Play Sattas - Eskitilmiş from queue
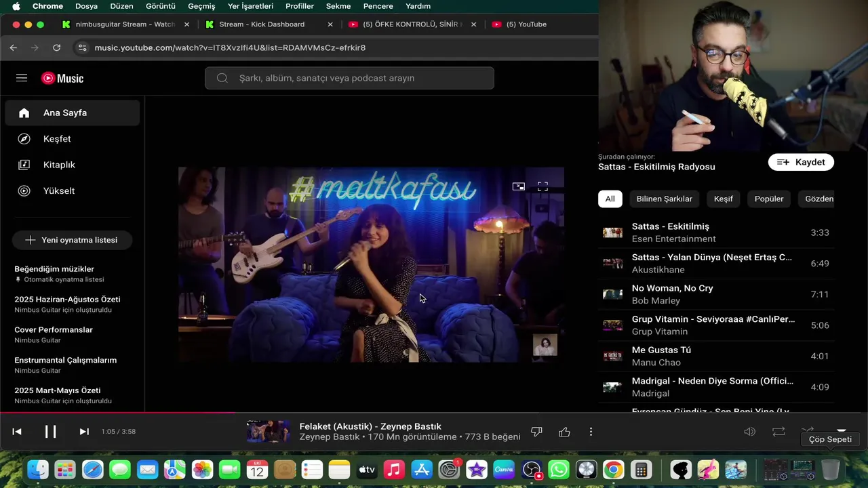This screenshot has height=488, width=868. point(716,232)
